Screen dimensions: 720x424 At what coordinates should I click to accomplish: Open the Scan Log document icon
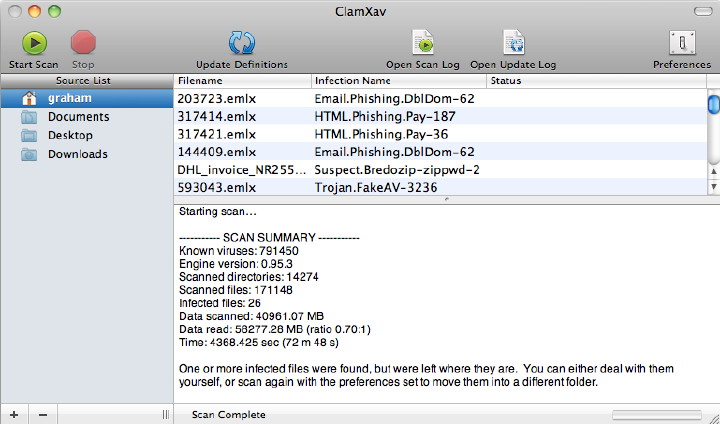pyautogui.click(x=423, y=43)
